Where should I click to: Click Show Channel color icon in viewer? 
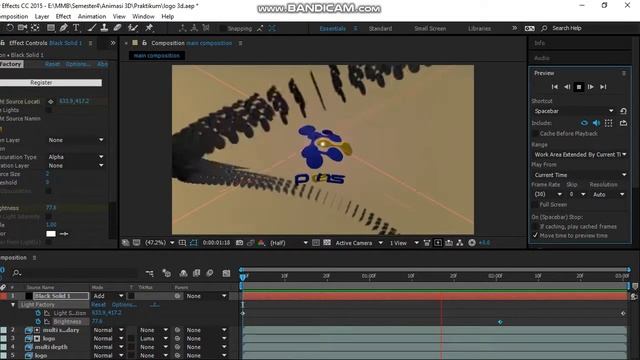coord(262,243)
